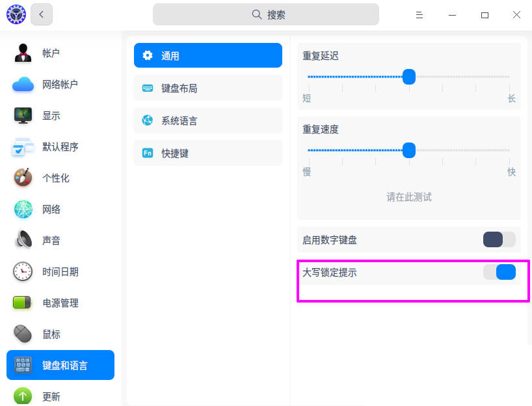The image size is (532, 406).
Task: Disable the 大写锁定提示 toggle
Action: [499, 272]
